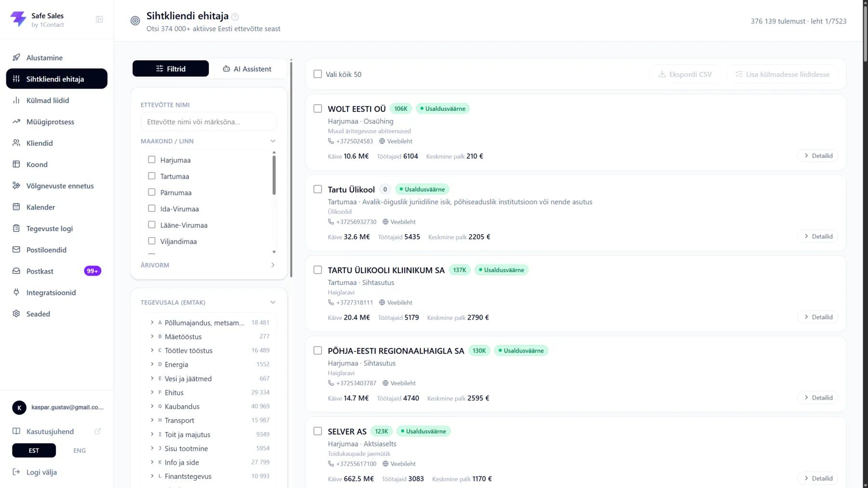Collapse the sidebar using the panel icon
Viewport: 868px width, 488px height.
[99, 19]
